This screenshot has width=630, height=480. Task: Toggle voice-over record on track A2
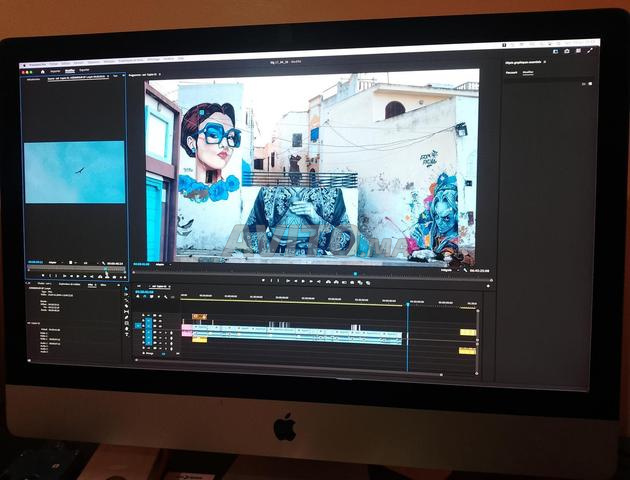171,338
